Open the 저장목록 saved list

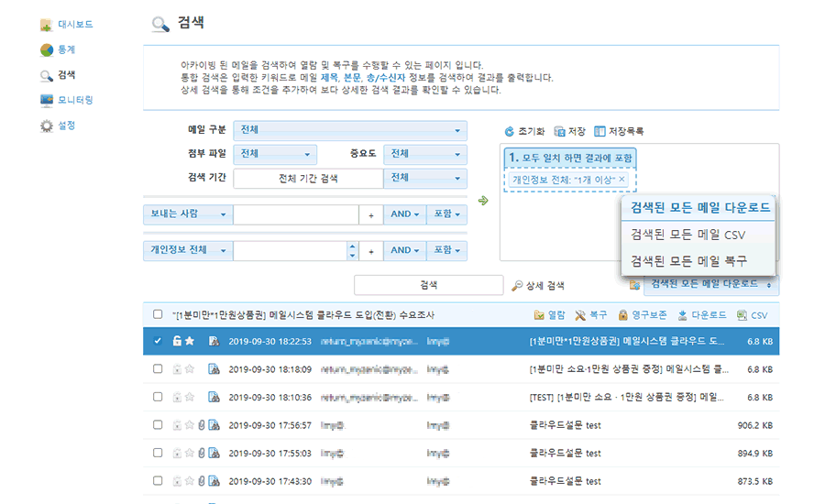tap(600, 131)
